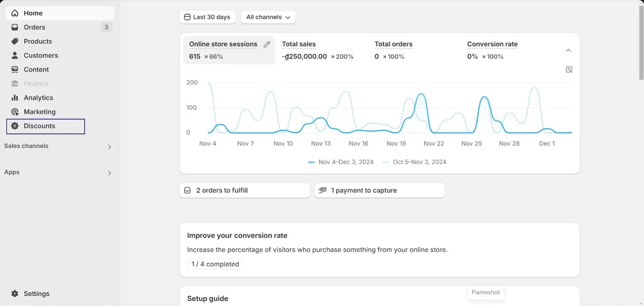Select Online store sessions metric tab
Image resolution: width=644 pixels, height=306 pixels.
[x=229, y=50]
